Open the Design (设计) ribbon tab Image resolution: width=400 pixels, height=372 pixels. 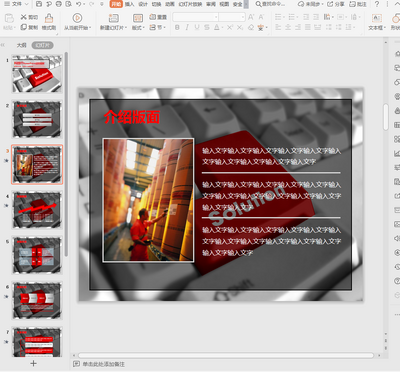coord(143,4)
